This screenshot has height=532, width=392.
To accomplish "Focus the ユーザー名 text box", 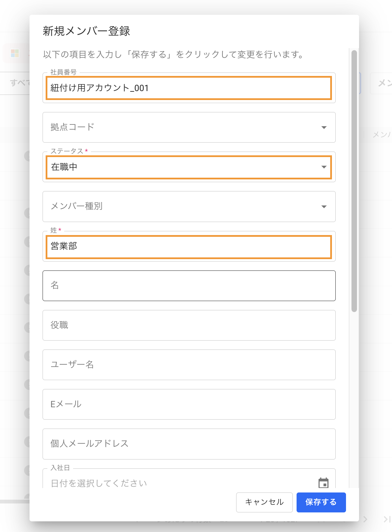I will click(x=189, y=365).
